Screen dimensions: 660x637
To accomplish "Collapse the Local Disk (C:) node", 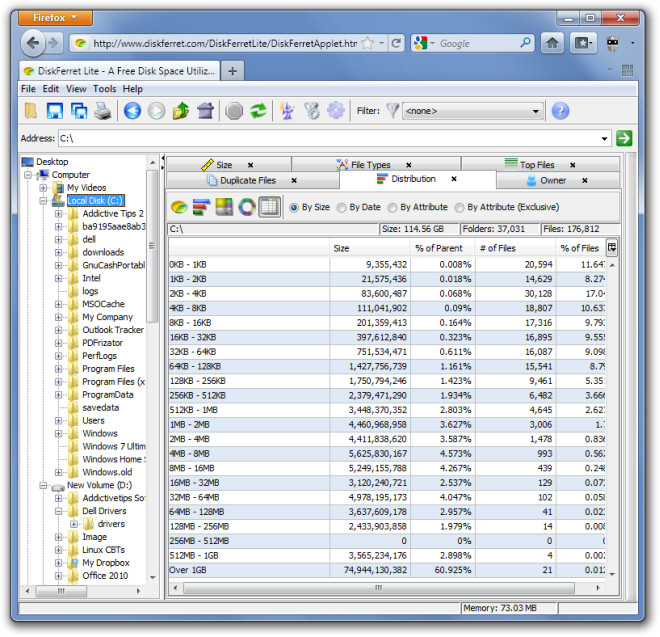I will [x=43, y=201].
